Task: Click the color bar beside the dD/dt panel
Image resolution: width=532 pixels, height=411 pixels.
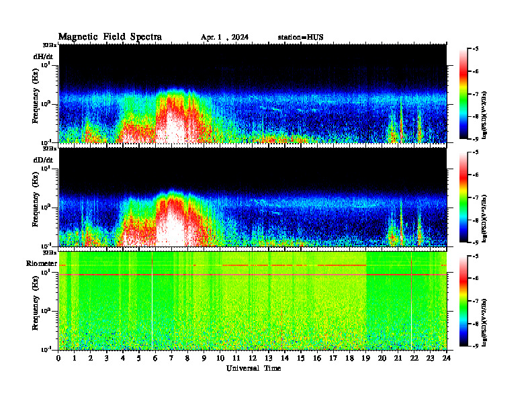Action: [x=463, y=197]
